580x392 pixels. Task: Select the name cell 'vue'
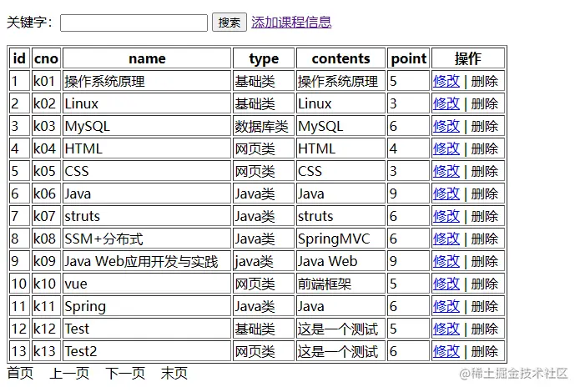147,284
